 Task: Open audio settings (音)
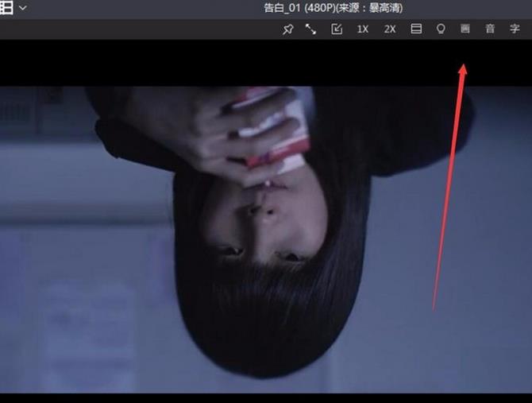[x=490, y=29]
